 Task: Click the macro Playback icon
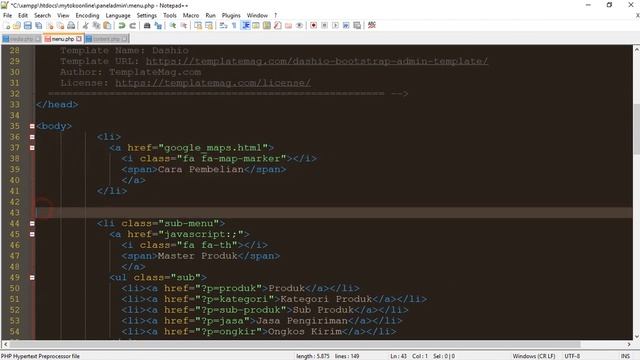(x=335, y=25)
